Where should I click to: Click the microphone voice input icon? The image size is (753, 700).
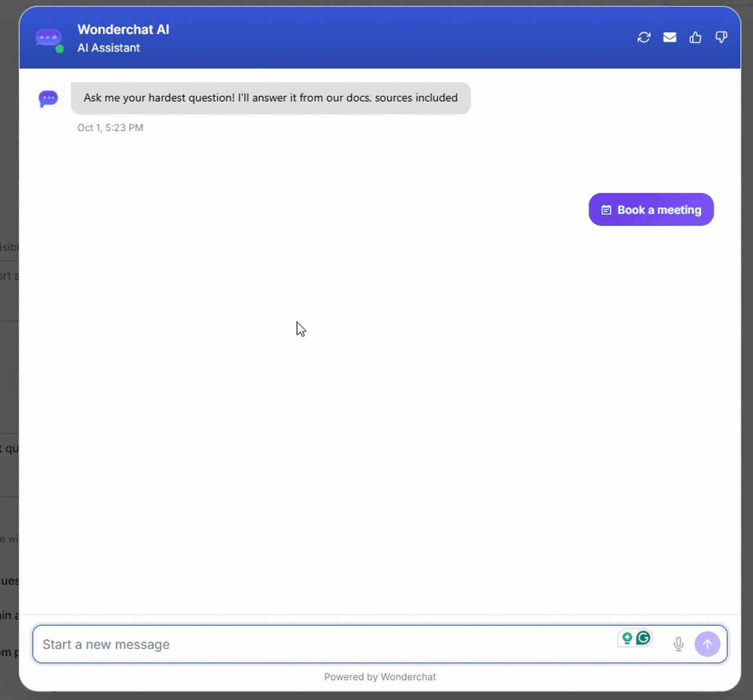coord(679,644)
